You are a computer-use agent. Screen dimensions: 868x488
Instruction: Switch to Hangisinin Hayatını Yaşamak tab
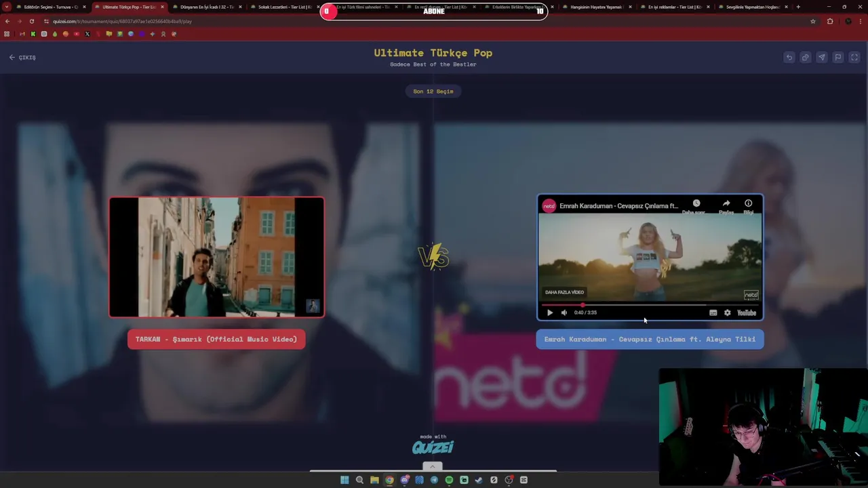click(x=595, y=7)
